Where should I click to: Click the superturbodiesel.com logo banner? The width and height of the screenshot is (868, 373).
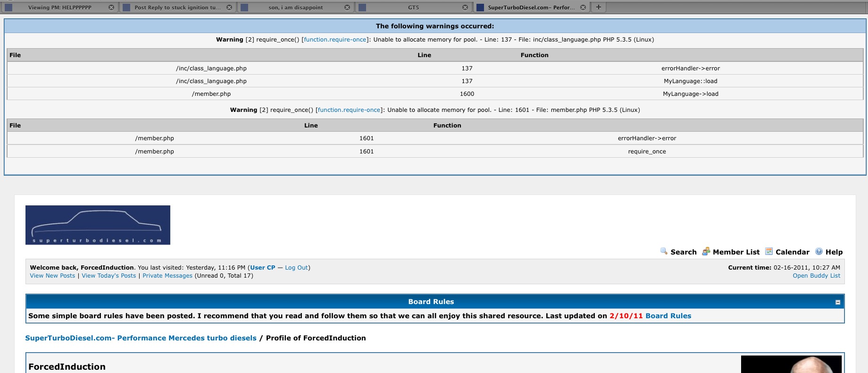pyautogui.click(x=98, y=225)
